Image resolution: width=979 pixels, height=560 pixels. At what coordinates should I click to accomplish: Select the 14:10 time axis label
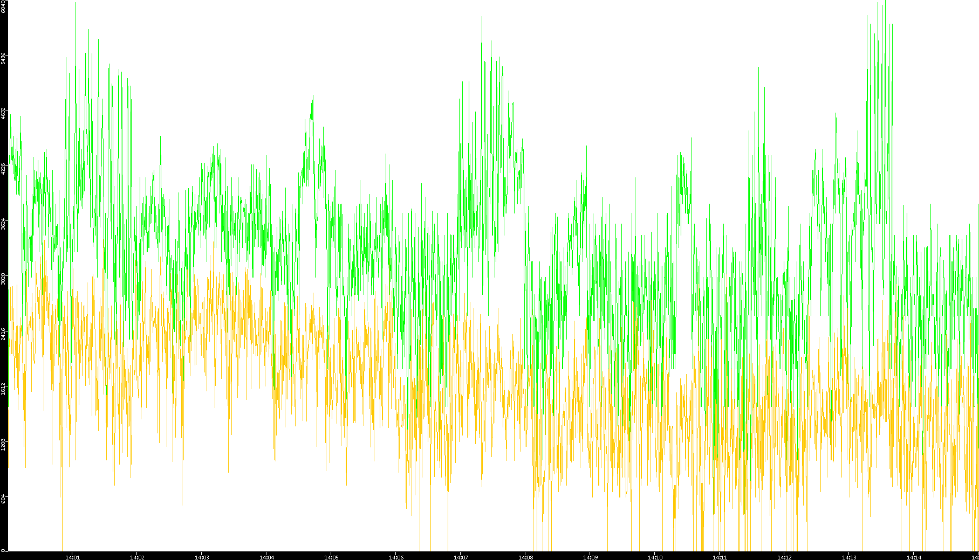655,557
